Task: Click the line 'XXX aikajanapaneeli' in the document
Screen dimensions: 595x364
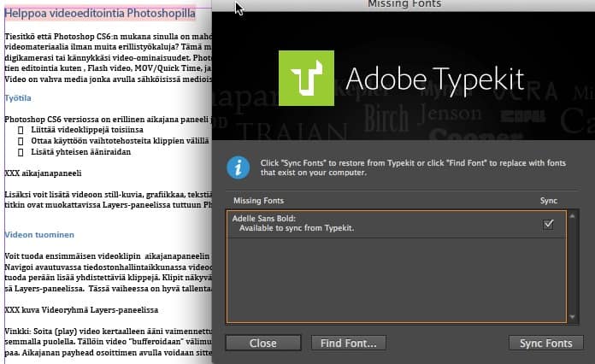Action: 43,173
